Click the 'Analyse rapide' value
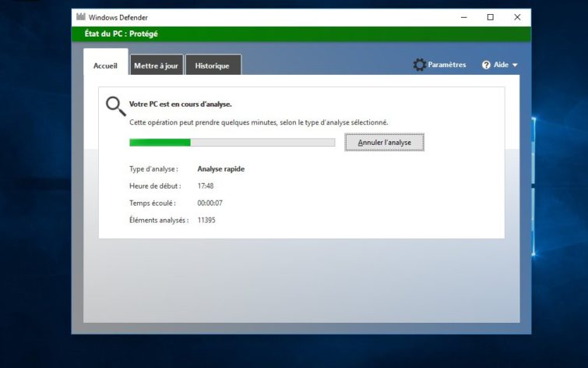This screenshot has height=368, width=588. 221,169
